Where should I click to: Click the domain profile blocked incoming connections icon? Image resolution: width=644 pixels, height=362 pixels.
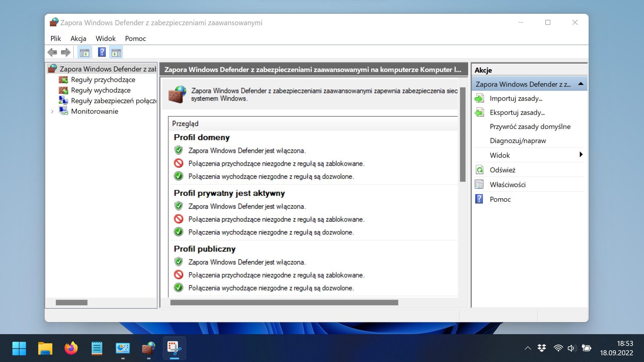click(x=179, y=163)
